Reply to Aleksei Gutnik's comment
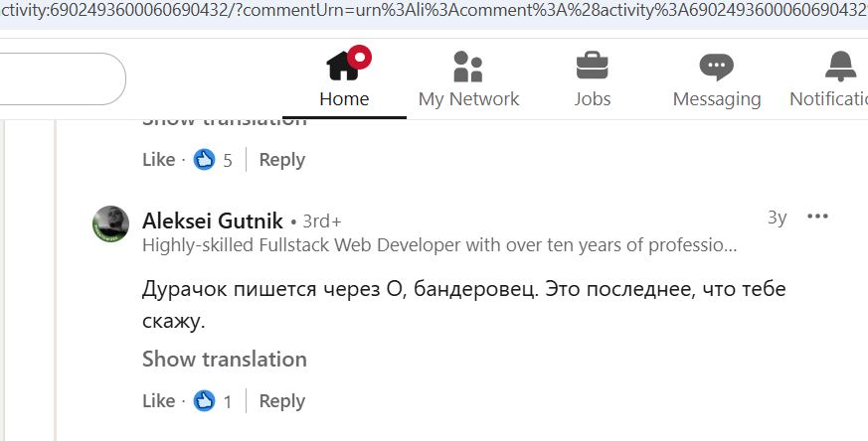Screen dimensions: 868x441 [x=281, y=401]
